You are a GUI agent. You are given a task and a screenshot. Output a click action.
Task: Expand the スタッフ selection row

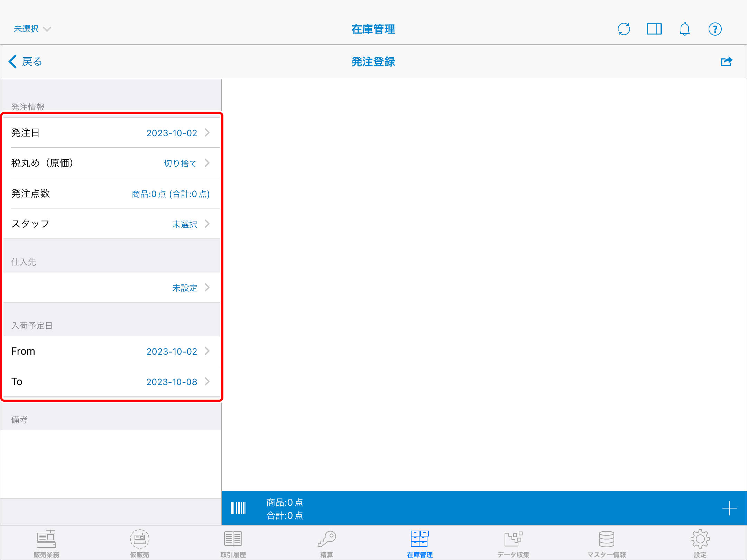coord(111,224)
